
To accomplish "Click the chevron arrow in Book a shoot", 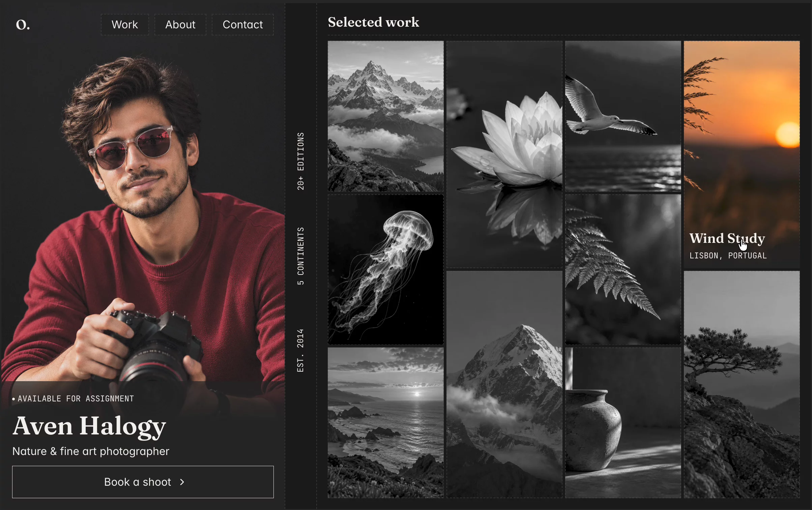I will (182, 482).
